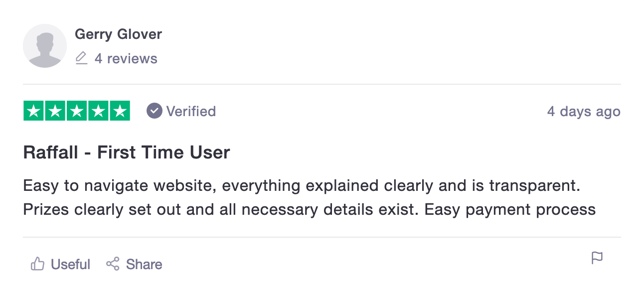Click the "Verified" label text
The width and height of the screenshot is (644, 297).
191,111
